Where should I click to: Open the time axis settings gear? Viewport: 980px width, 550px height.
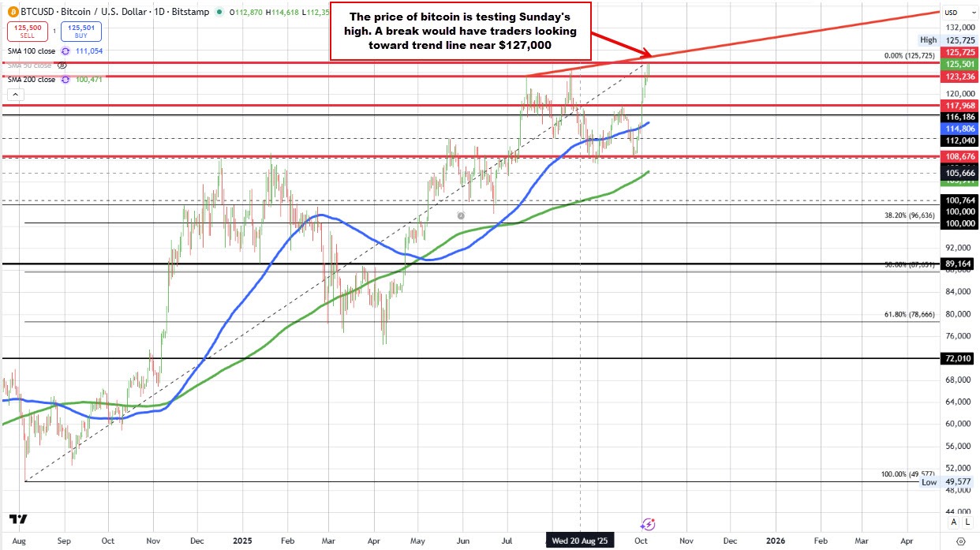(x=960, y=541)
